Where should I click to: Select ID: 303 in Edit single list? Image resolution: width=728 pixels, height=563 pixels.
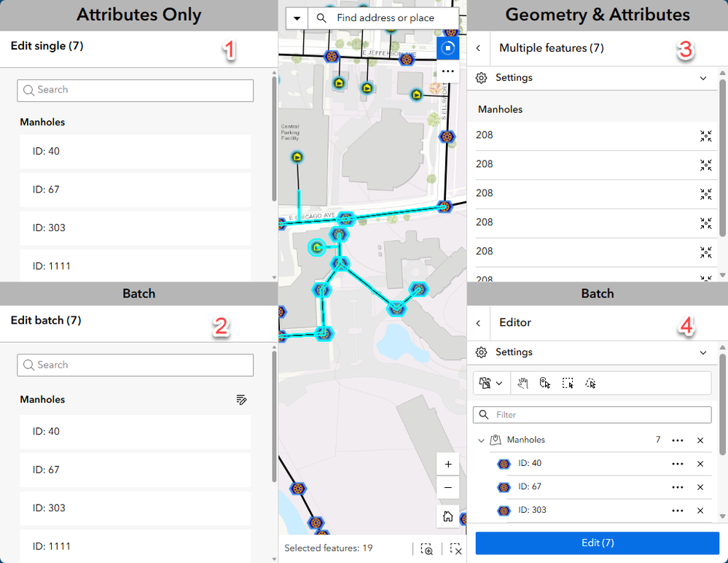[x=135, y=228]
